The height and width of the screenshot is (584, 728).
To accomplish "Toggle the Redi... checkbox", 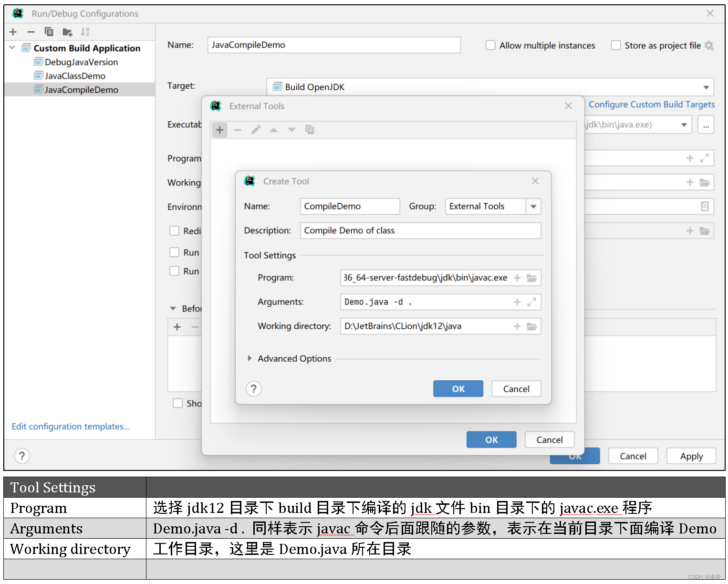I will tap(175, 231).
